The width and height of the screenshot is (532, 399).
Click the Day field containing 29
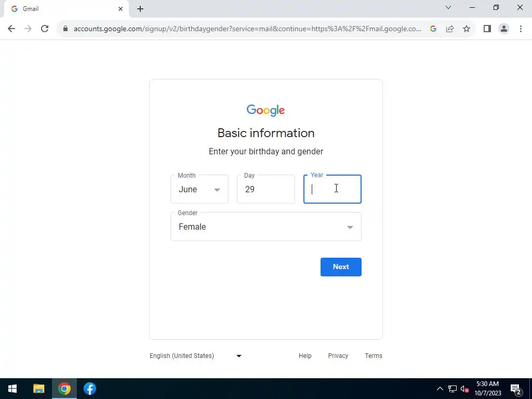pos(266,189)
